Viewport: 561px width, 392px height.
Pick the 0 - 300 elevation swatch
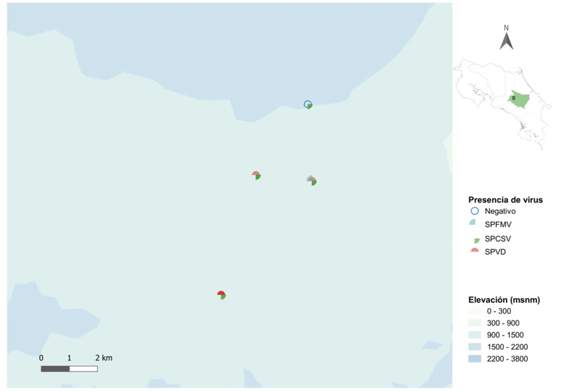[475, 312]
